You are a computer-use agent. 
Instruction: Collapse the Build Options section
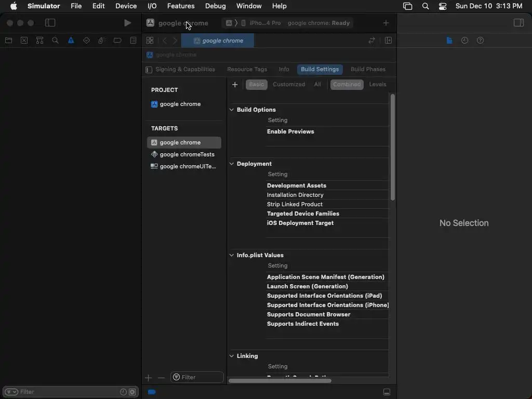pyautogui.click(x=231, y=110)
